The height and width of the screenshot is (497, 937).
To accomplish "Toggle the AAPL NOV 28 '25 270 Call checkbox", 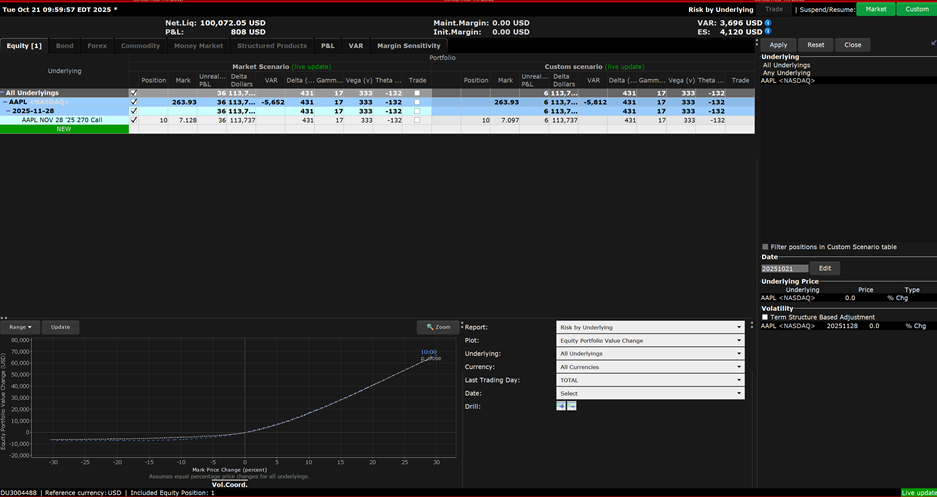I will coord(134,120).
